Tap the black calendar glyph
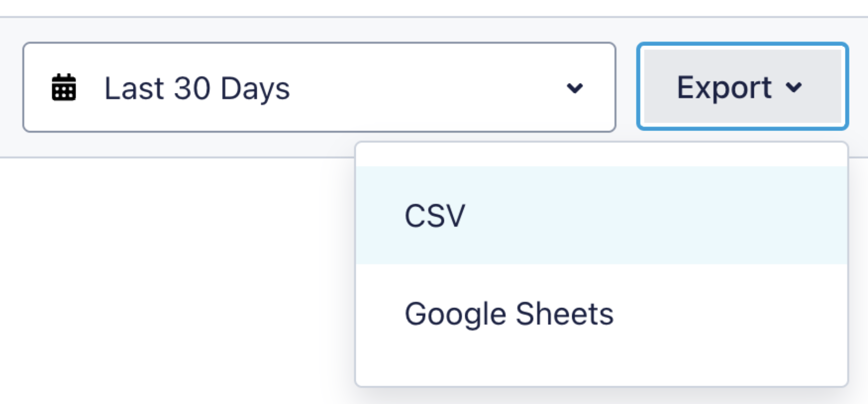Screen dimensions: 868x404 (x=64, y=87)
